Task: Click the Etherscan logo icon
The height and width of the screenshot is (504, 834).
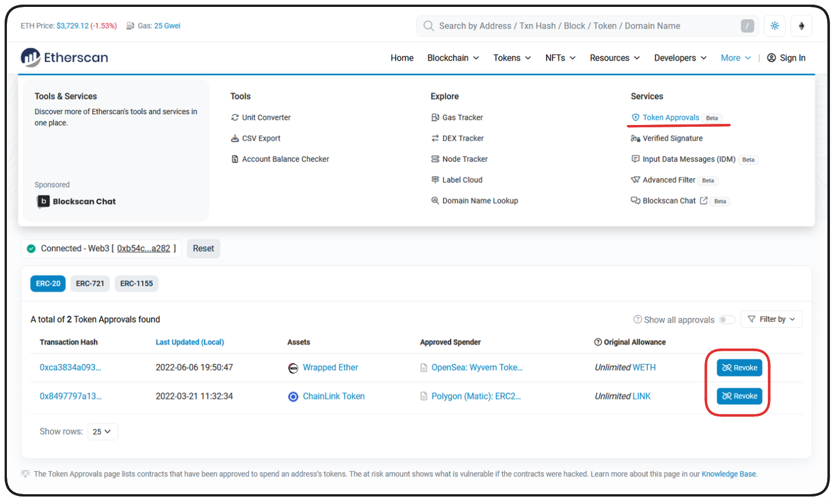Action: pyautogui.click(x=31, y=58)
